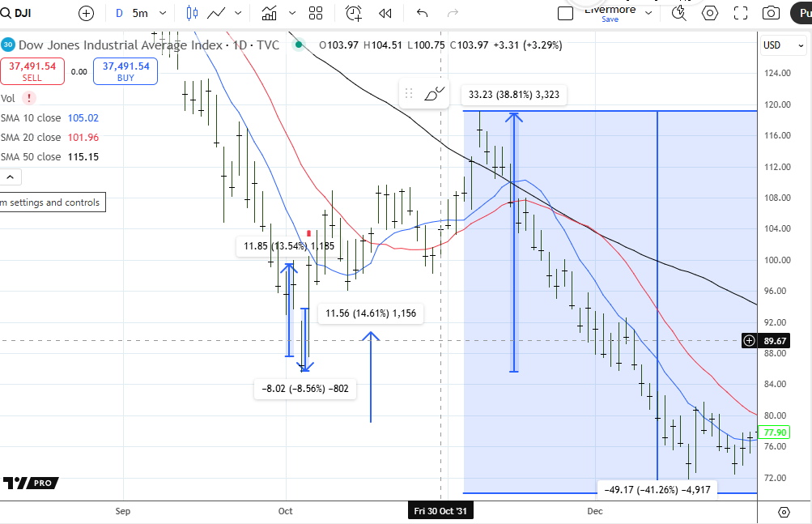Open the layout setup square icon

[566, 14]
